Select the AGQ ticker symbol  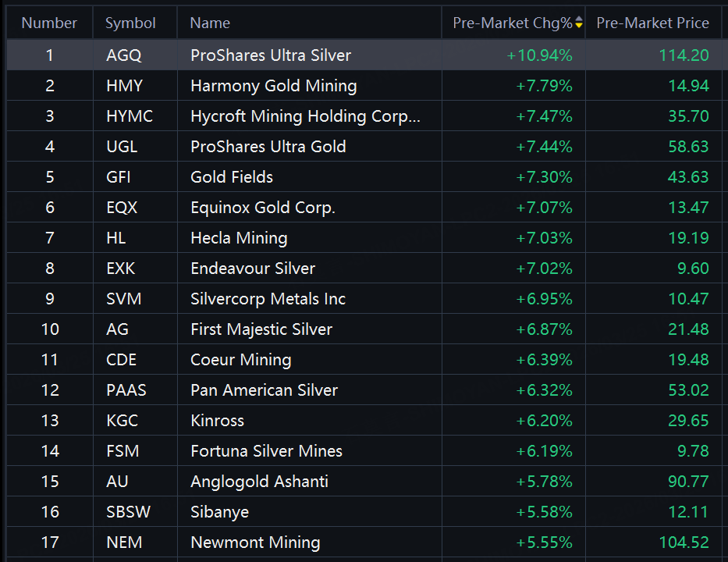[124, 55]
